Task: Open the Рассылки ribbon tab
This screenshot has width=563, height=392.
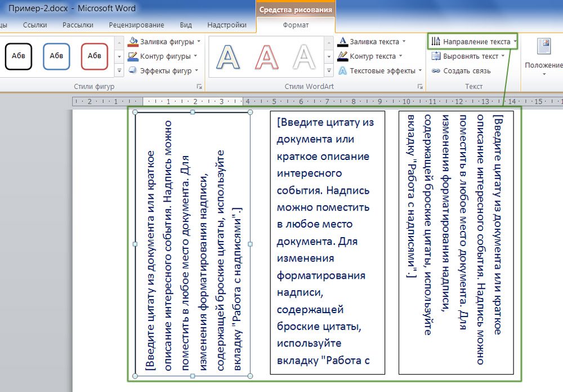Action: tap(78, 25)
